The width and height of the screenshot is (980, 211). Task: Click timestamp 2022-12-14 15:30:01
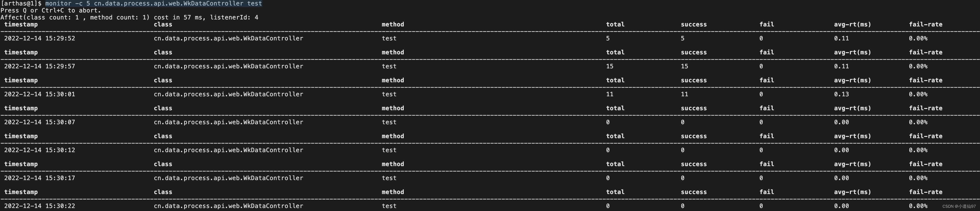pos(40,94)
